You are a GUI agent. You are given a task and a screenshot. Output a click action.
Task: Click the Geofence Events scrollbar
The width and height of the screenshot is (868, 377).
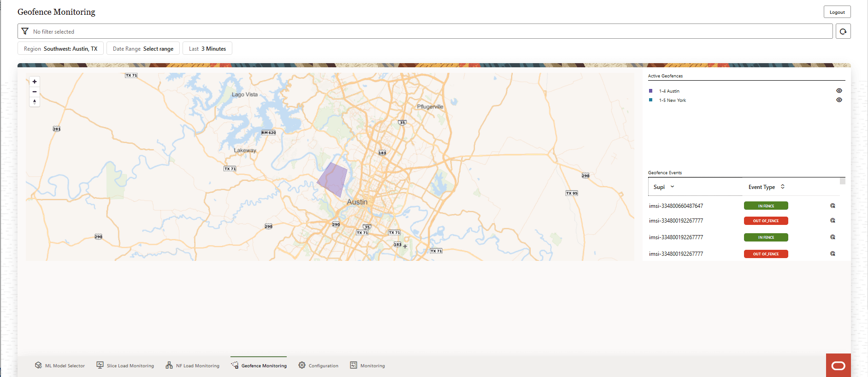click(x=843, y=181)
